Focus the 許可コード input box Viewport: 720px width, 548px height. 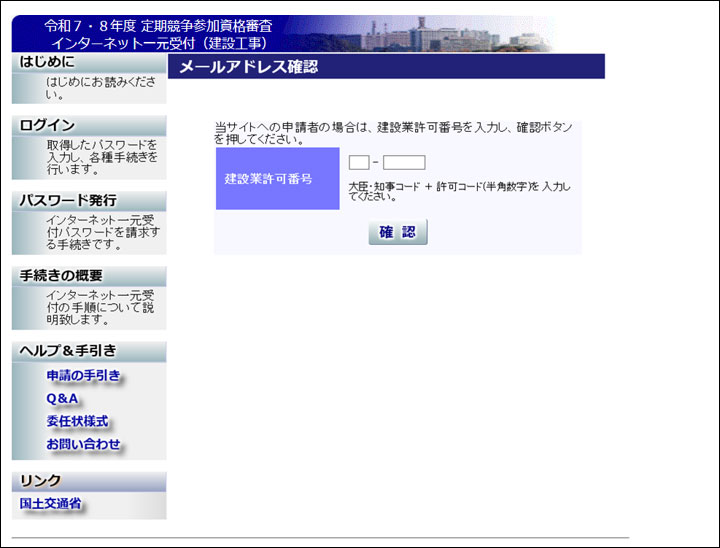(404, 163)
